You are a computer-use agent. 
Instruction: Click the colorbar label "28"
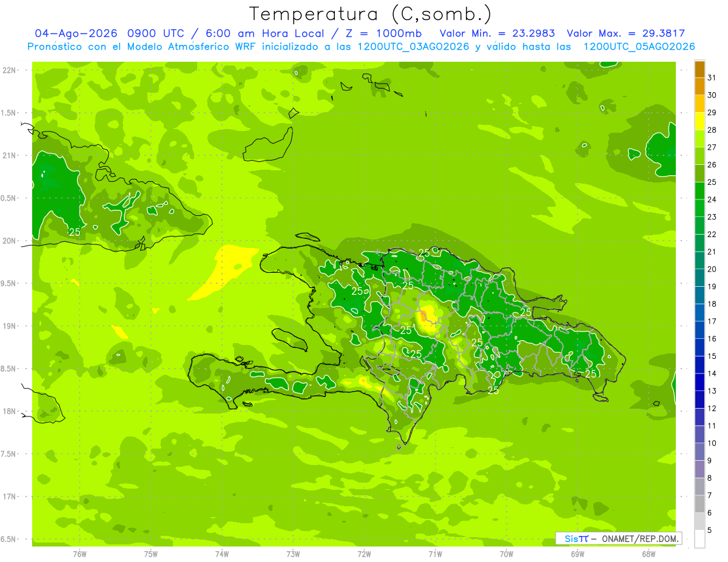[x=712, y=130]
